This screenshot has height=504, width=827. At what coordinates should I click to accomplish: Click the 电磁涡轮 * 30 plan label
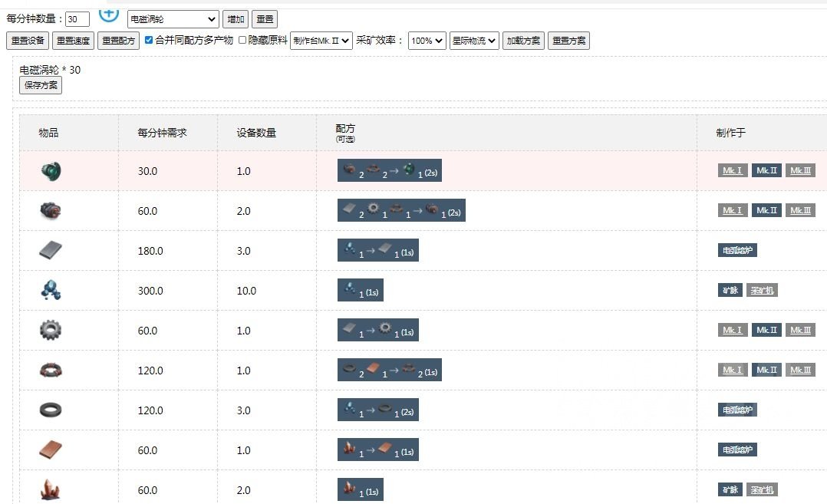tap(50, 70)
